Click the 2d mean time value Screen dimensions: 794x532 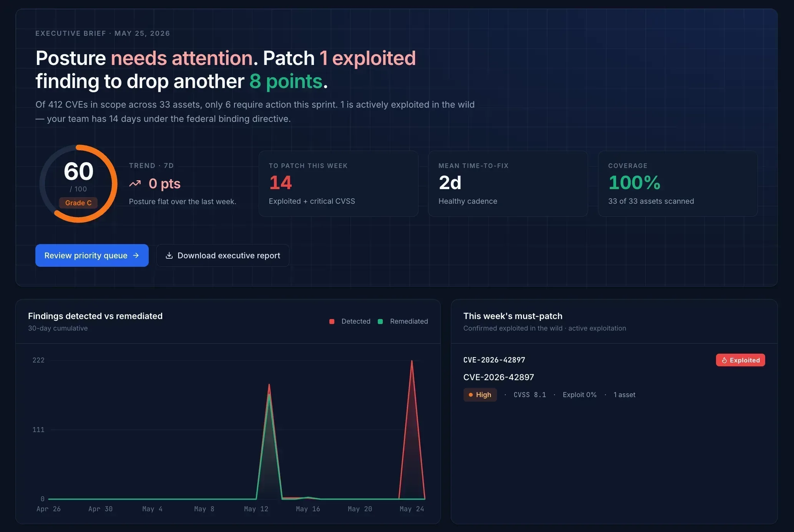click(x=450, y=183)
